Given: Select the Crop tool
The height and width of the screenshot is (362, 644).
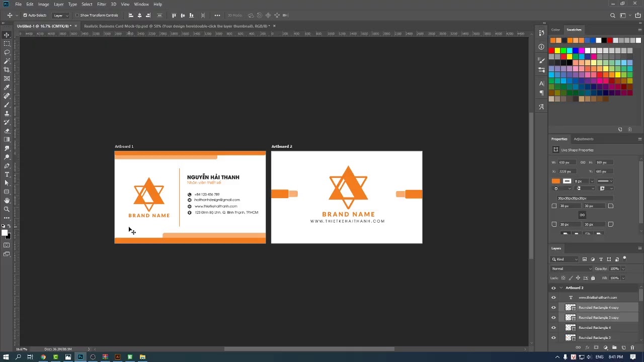Looking at the screenshot, I should point(7,69).
